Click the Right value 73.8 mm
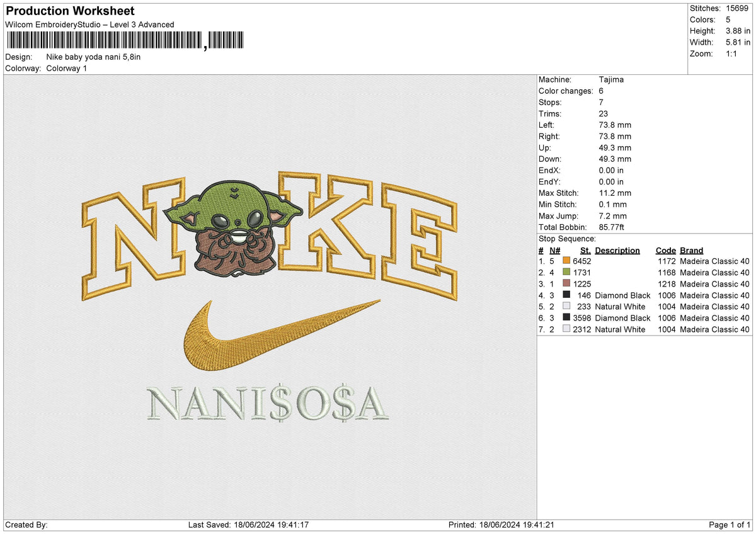 [x=615, y=136]
